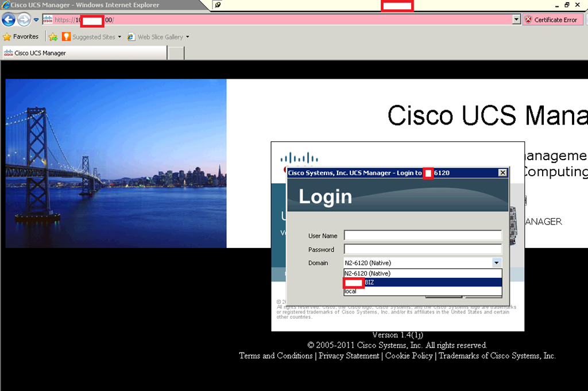Expand the Web Slice Gallery dropdown arrow
588x391 pixels.
[188, 37]
